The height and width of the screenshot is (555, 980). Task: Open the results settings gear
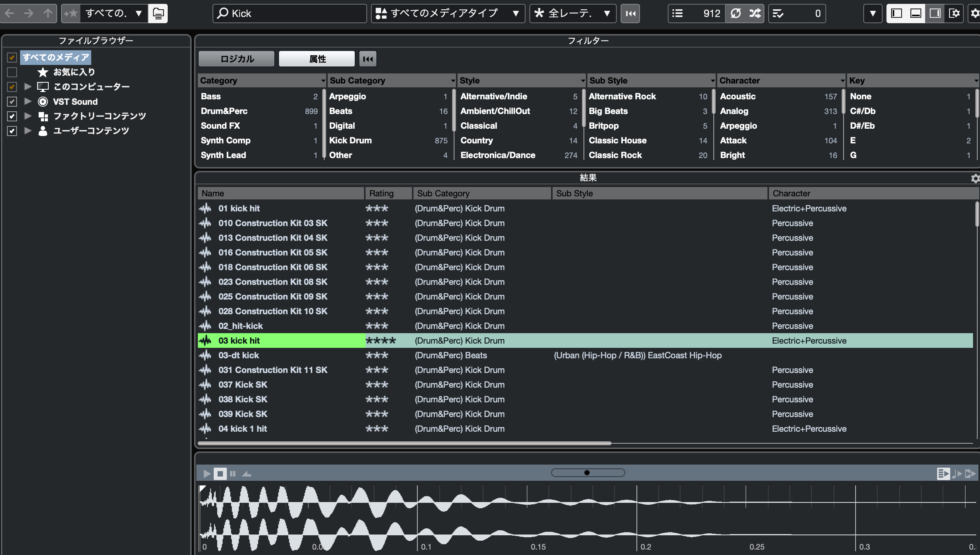click(975, 178)
